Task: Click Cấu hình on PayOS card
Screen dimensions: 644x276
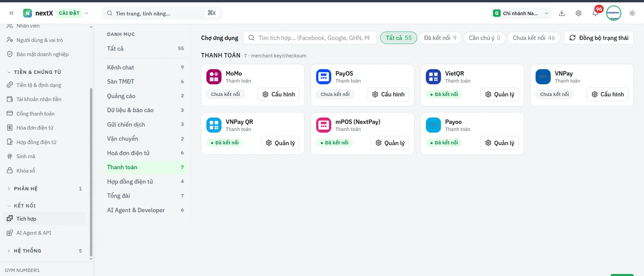Action: (388, 94)
